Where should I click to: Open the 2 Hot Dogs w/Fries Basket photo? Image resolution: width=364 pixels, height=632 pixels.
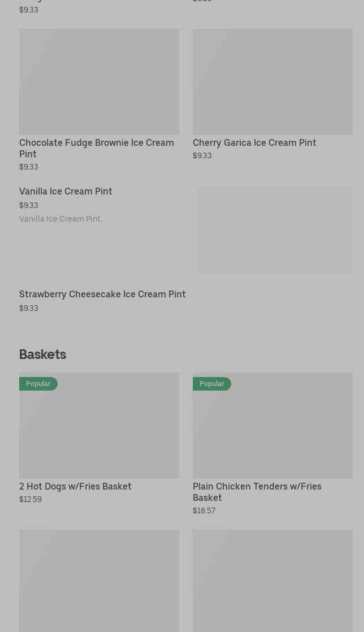[99, 431]
